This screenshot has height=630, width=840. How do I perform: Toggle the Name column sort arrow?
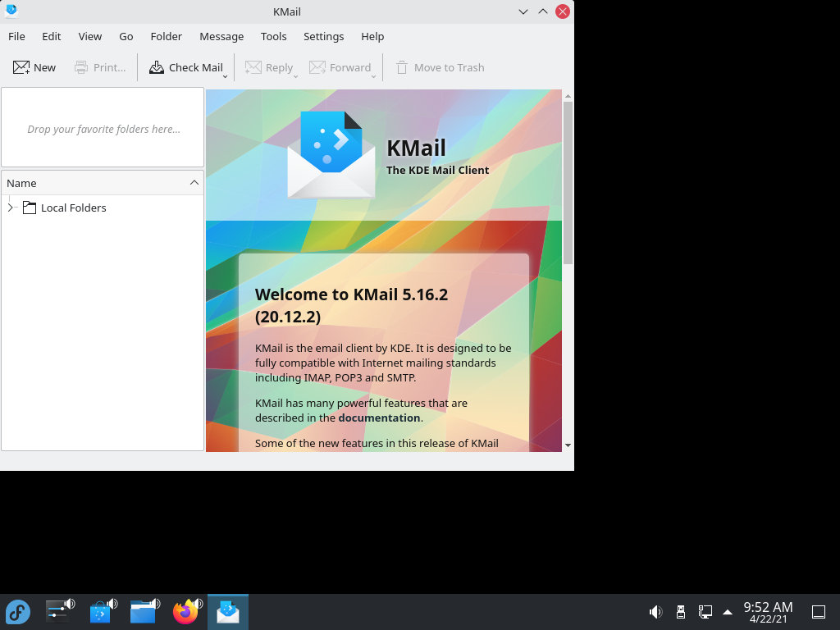coord(194,183)
